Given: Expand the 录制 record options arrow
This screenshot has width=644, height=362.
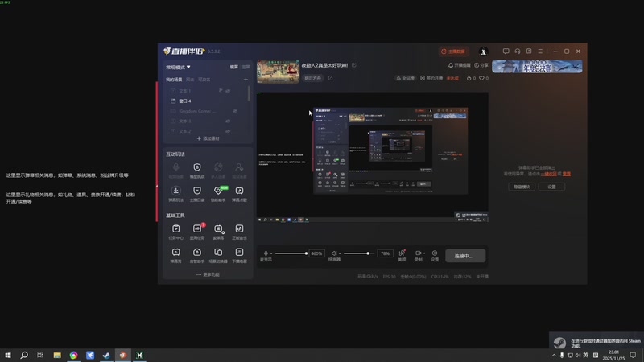Looking at the screenshot, I should point(424,253).
